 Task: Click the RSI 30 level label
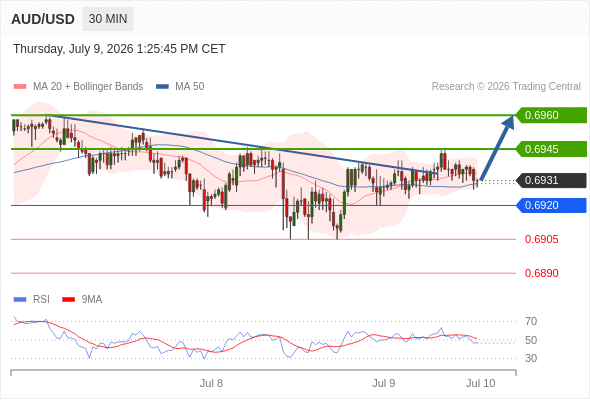531,358
